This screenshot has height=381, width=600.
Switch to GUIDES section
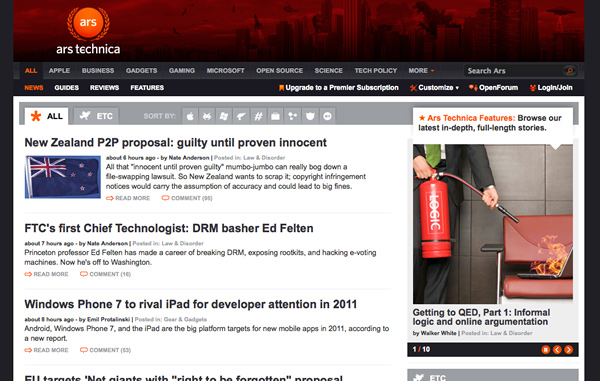click(67, 88)
